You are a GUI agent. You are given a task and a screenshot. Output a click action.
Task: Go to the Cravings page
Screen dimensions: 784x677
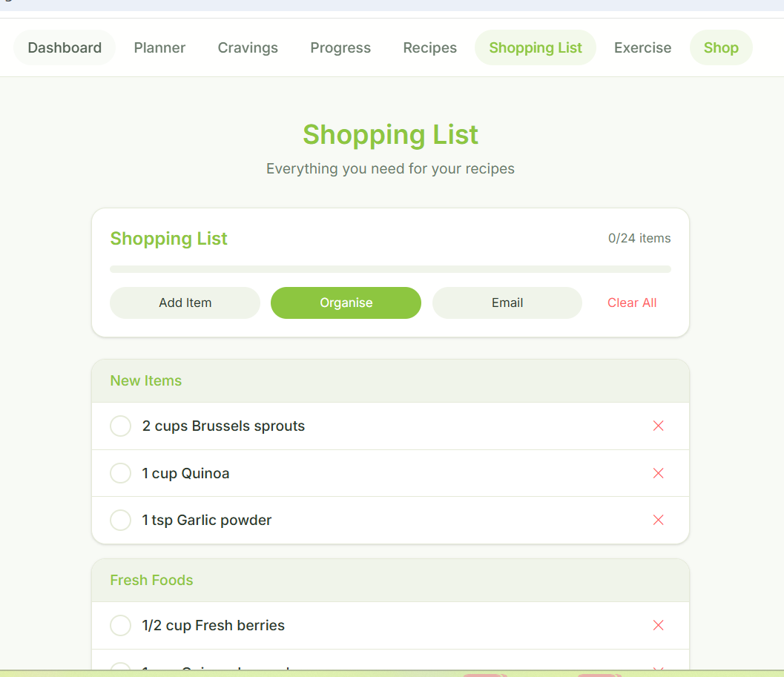click(x=248, y=47)
